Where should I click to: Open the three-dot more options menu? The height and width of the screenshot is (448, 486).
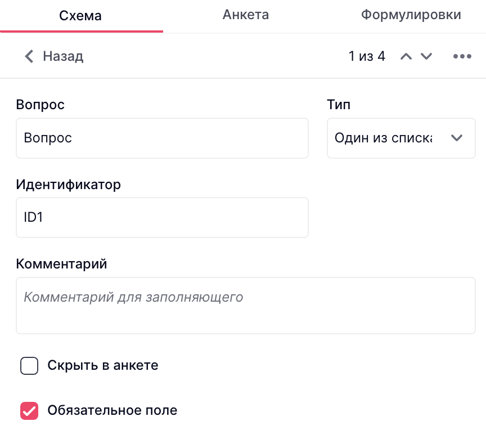click(462, 56)
